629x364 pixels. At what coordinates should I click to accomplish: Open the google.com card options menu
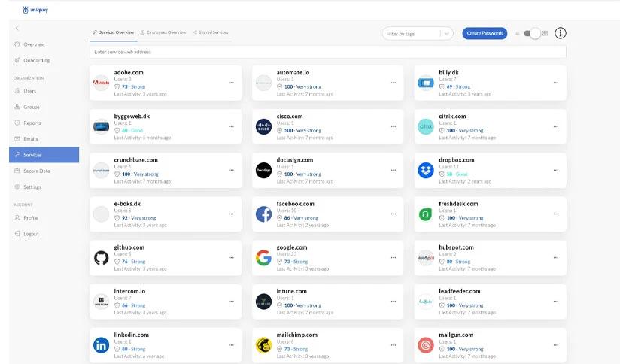[x=394, y=258]
